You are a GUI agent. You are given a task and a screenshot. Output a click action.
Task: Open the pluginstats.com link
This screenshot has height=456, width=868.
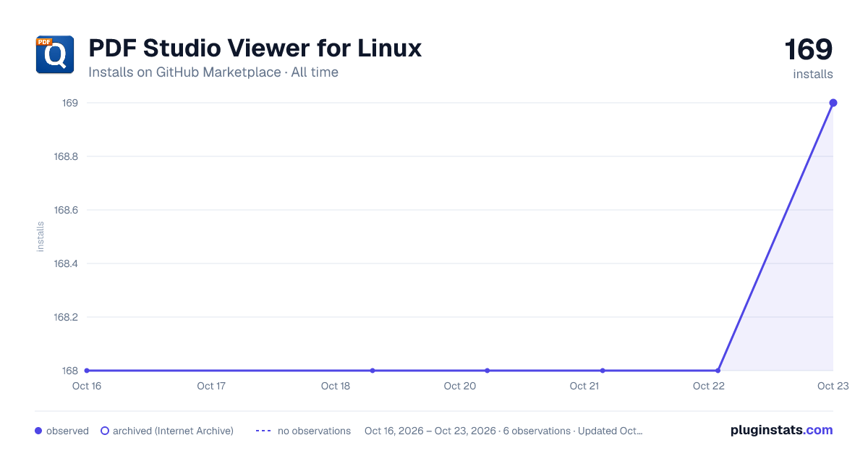(x=781, y=430)
